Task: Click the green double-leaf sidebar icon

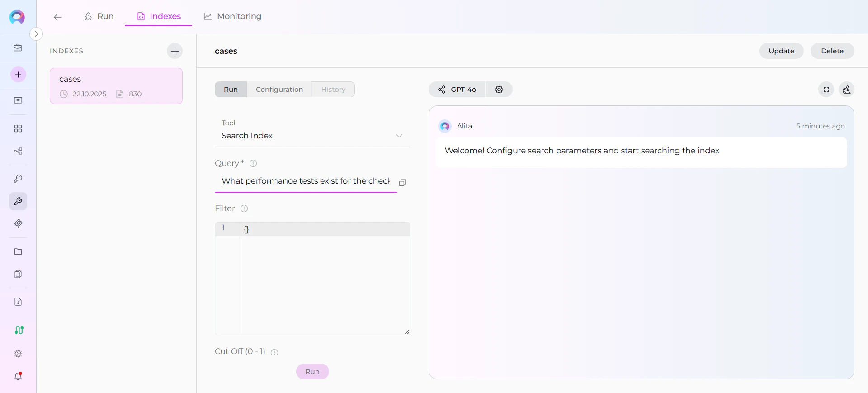Action: click(19, 330)
